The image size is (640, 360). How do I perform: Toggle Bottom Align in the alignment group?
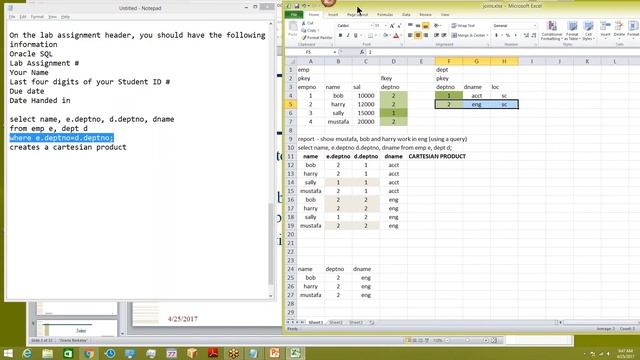click(x=425, y=26)
